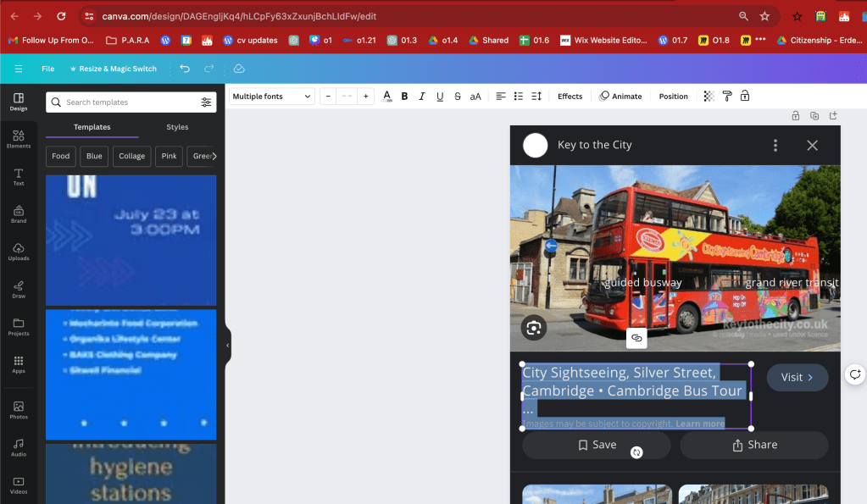
Task: Click the font size value field
Action: coord(347,97)
